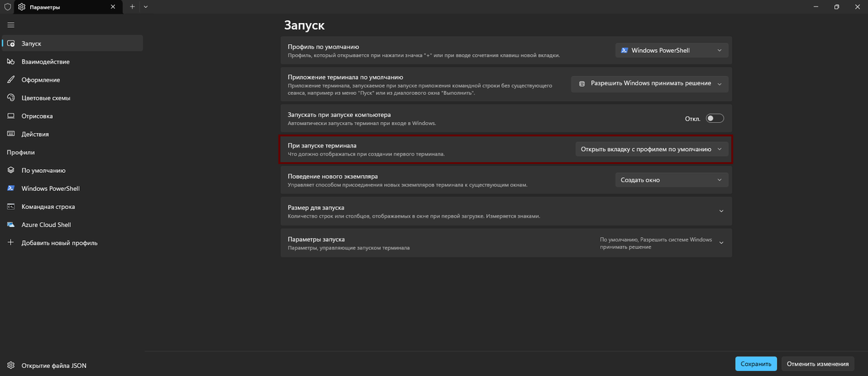Open the Профиль по умолчанию dropdown
Screen dimensions: 868x376
[x=671, y=51]
